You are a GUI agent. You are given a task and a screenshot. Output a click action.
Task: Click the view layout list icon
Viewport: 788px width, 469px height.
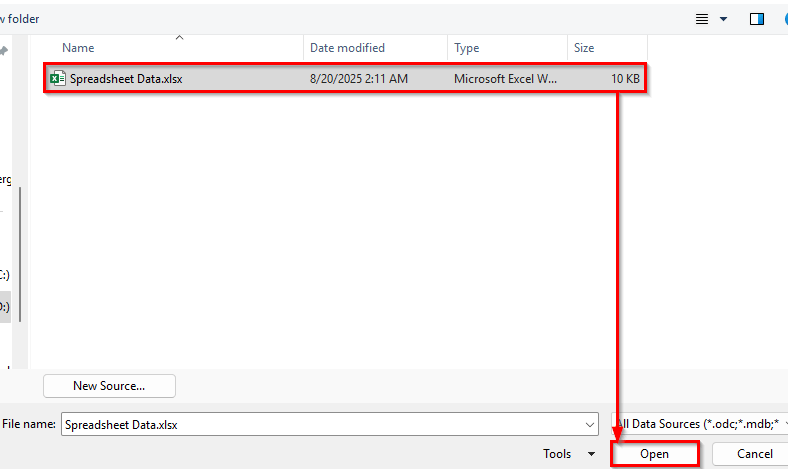701,19
